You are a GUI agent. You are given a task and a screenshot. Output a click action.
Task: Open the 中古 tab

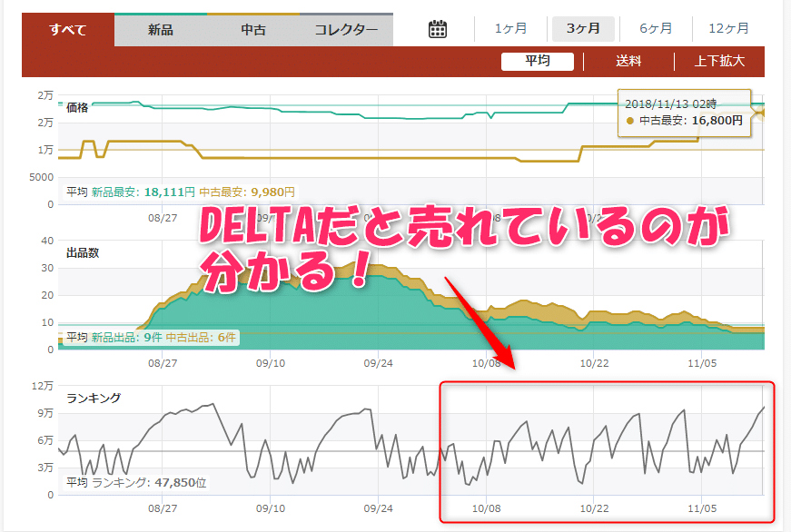tap(253, 30)
